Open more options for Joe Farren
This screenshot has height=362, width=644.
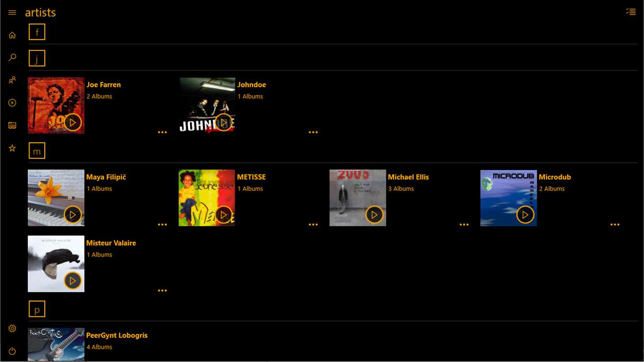[162, 132]
